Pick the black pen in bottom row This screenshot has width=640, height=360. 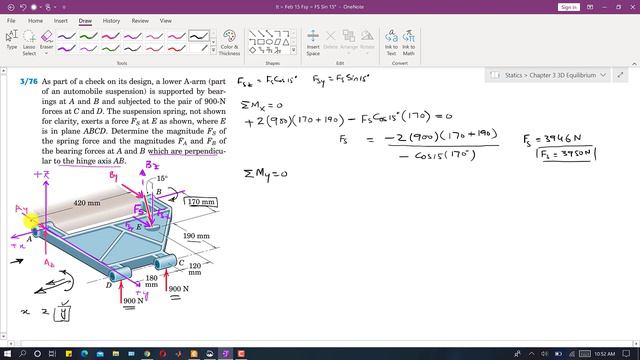click(133, 49)
